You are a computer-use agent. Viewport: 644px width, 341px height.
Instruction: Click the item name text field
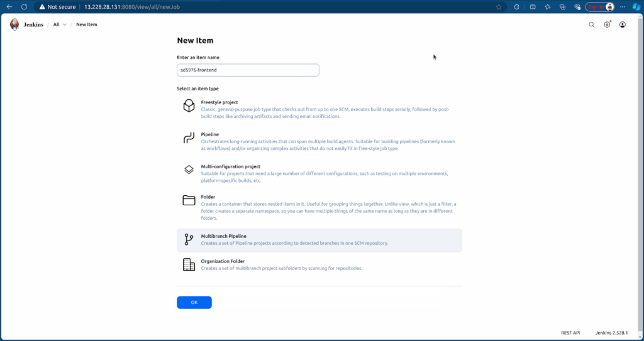pyautogui.click(x=248, y=70)
